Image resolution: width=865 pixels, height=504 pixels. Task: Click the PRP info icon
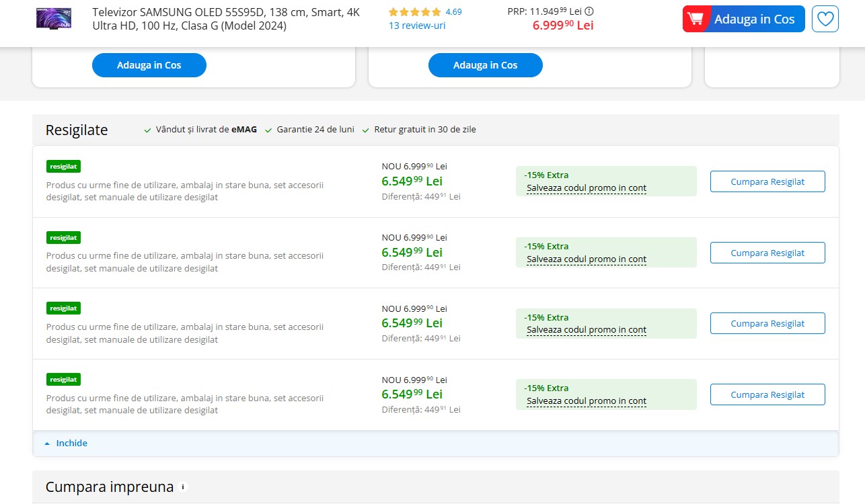pyautogui.click(x=590, y=11)
